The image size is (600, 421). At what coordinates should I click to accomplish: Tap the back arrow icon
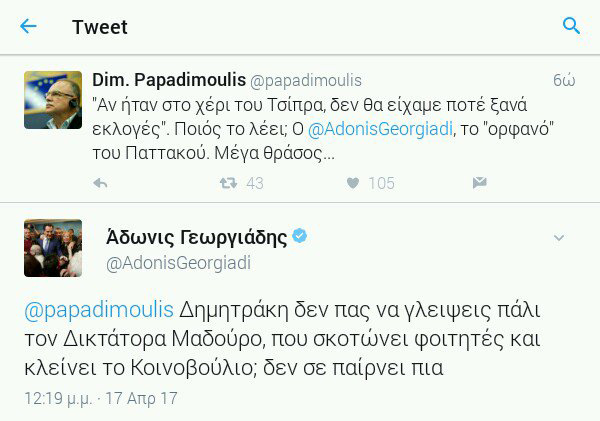click(28, 26)
